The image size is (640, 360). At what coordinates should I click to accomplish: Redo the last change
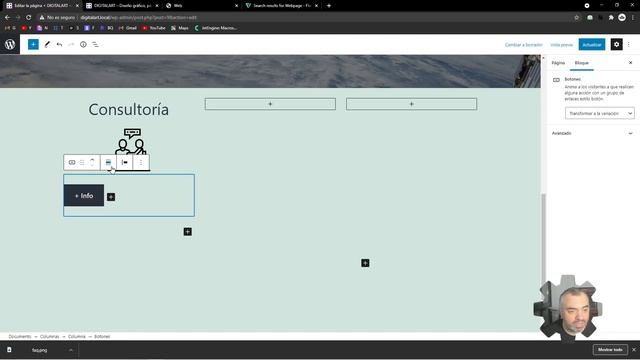tap(71, 44)
